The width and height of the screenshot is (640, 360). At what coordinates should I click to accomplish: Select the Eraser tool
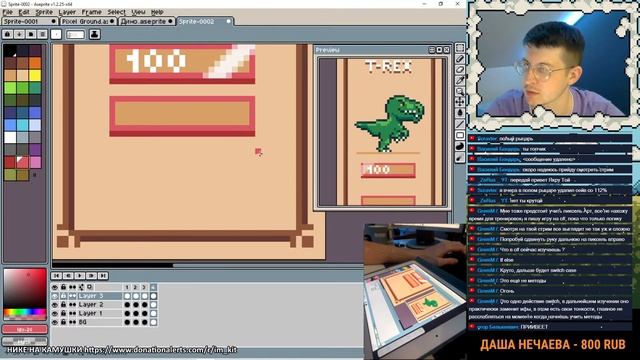tap(460, 70)
